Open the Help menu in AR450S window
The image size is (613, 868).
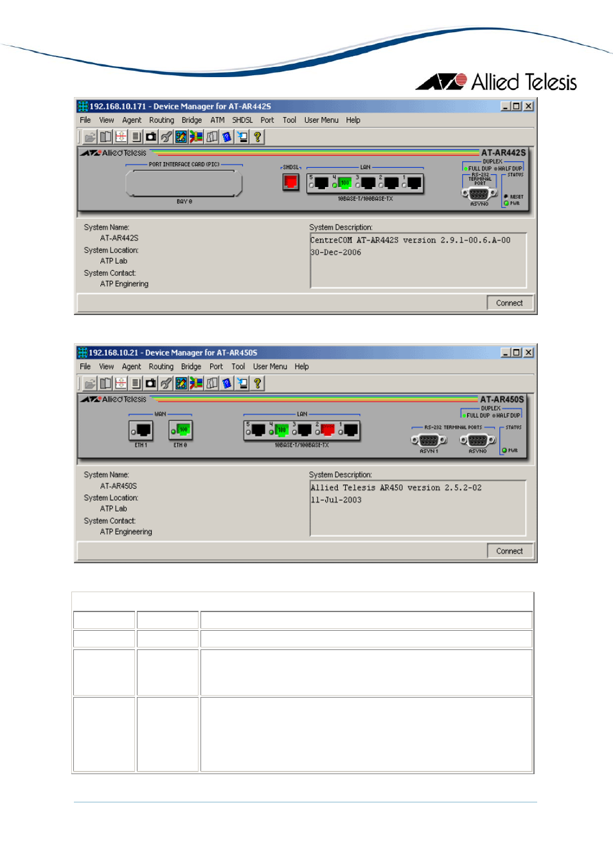[302, 367]
